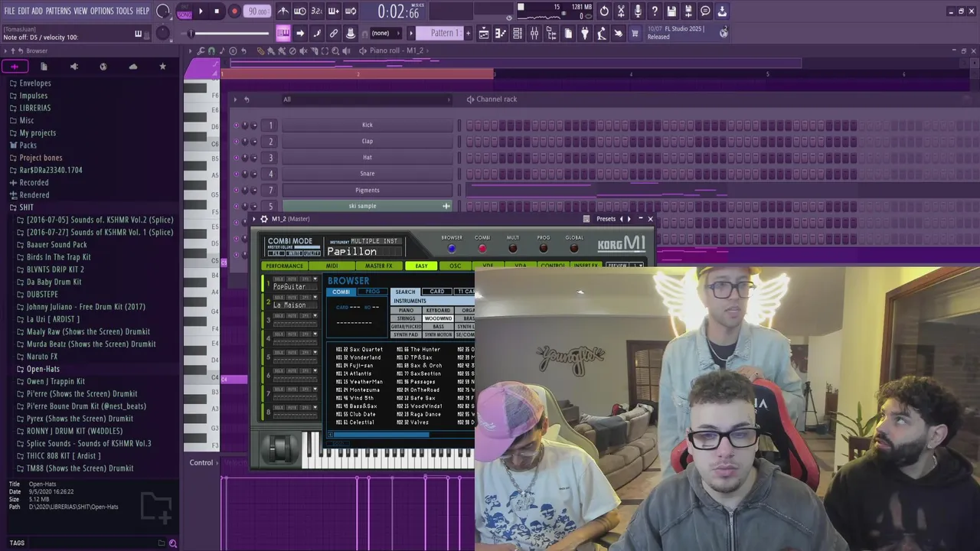This screenshot has height=551, width=980.
Task: Click the microphone one-click recording icon
Action: coord(638,11)
